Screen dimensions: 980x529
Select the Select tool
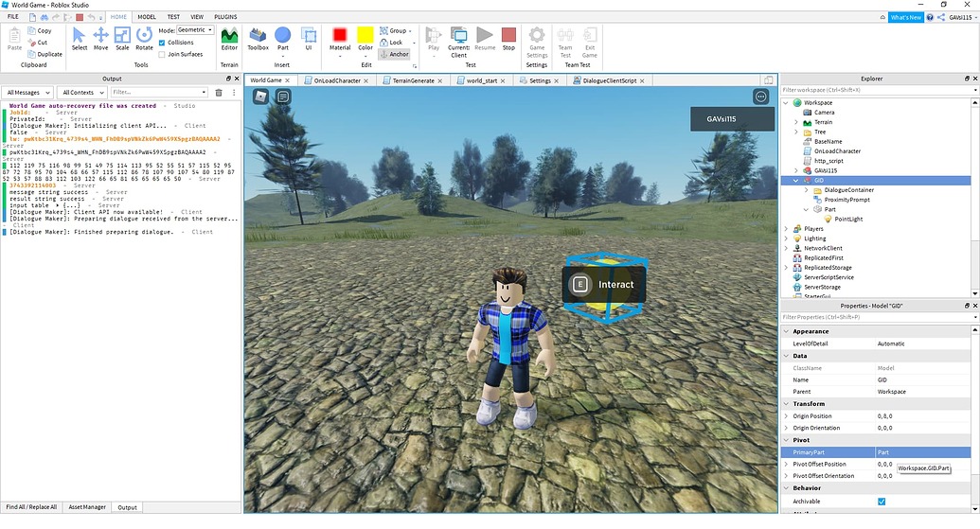80,39
